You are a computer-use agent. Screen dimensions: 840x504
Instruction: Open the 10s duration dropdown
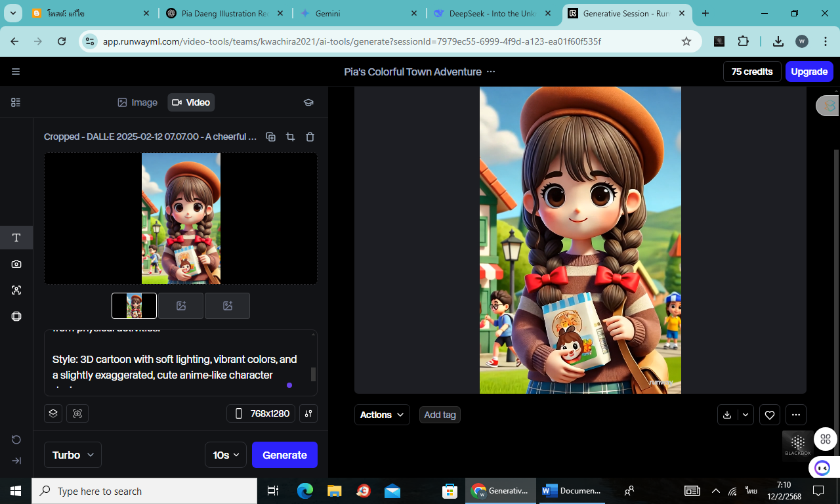click(226, 455)
